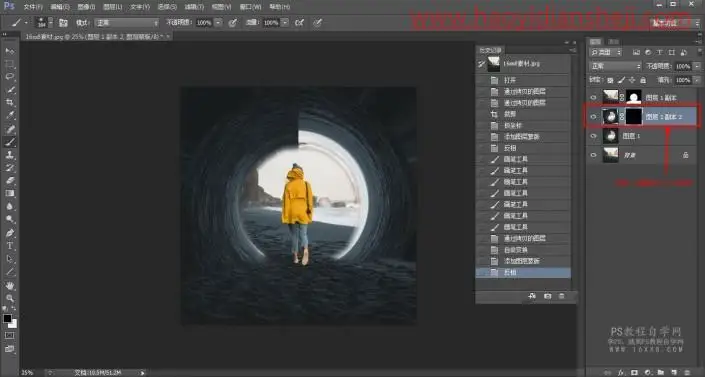This screenshot has height=377, width=705.
Task: Delete current state in History panel
Action: (562, 296)
